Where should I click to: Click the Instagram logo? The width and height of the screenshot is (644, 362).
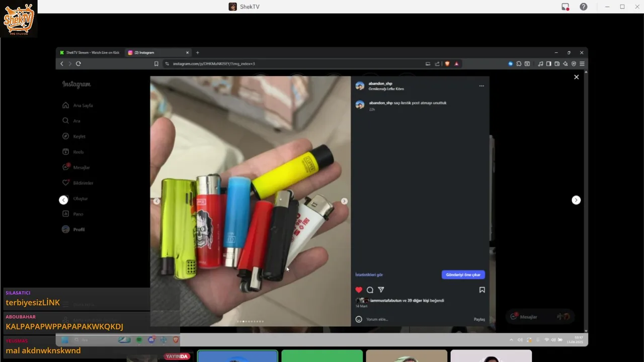(76, 84)
